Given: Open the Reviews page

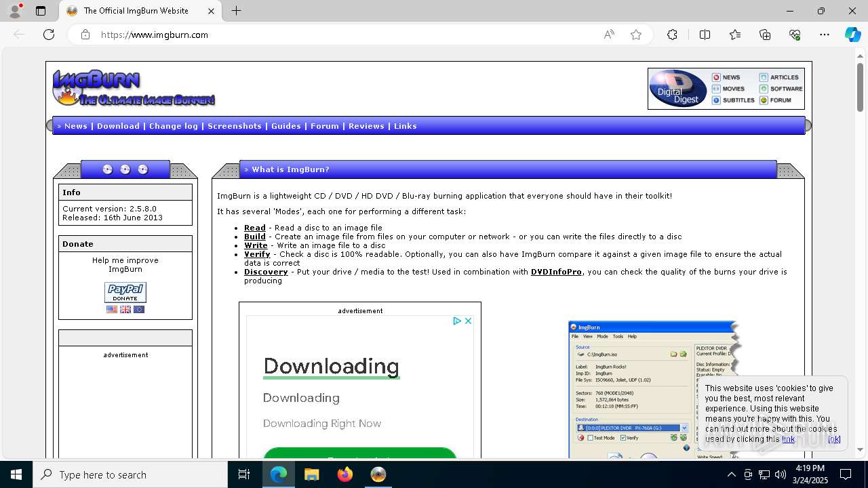Looking at the screenshot, I should point(366,126).
